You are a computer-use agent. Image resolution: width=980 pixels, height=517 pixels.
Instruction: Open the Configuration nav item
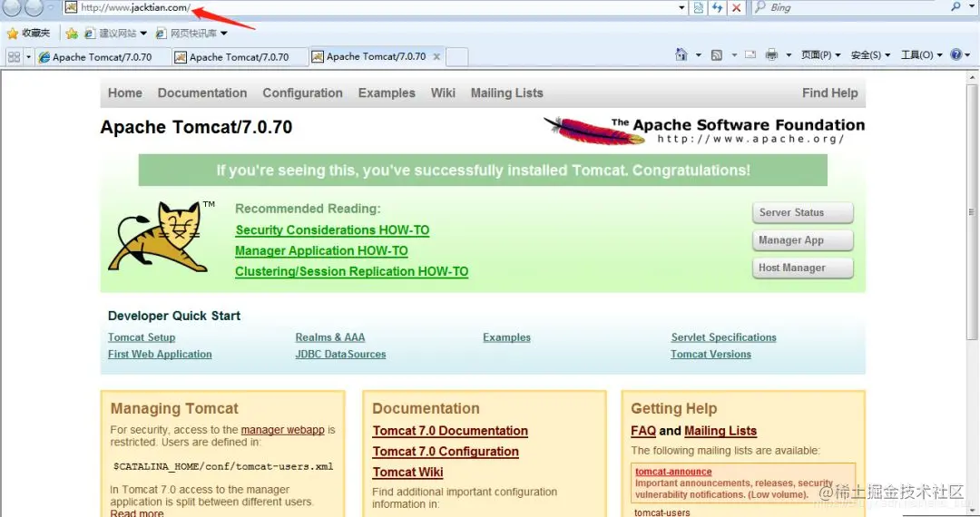click(302, 93)
